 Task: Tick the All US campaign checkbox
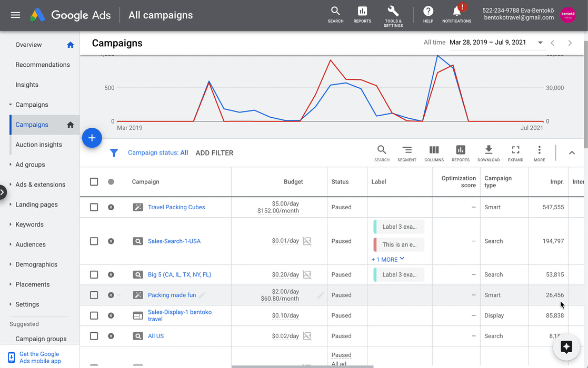(94, 336)
